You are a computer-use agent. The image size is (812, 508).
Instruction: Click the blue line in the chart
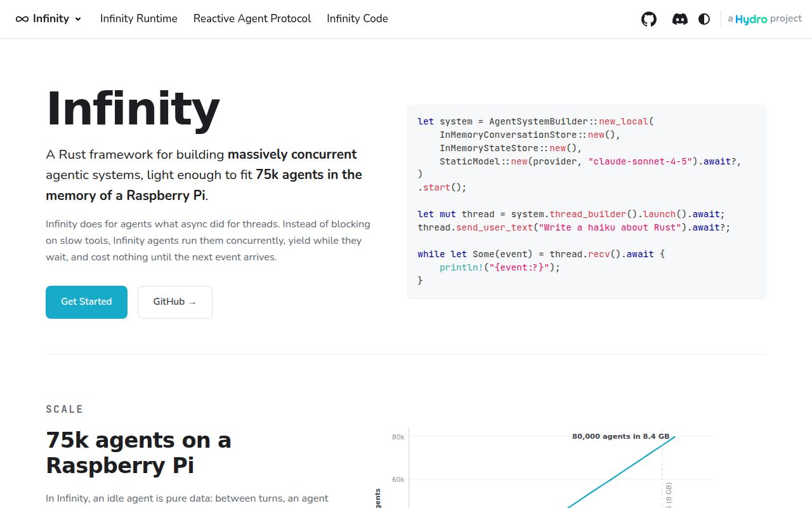[622, 471]
